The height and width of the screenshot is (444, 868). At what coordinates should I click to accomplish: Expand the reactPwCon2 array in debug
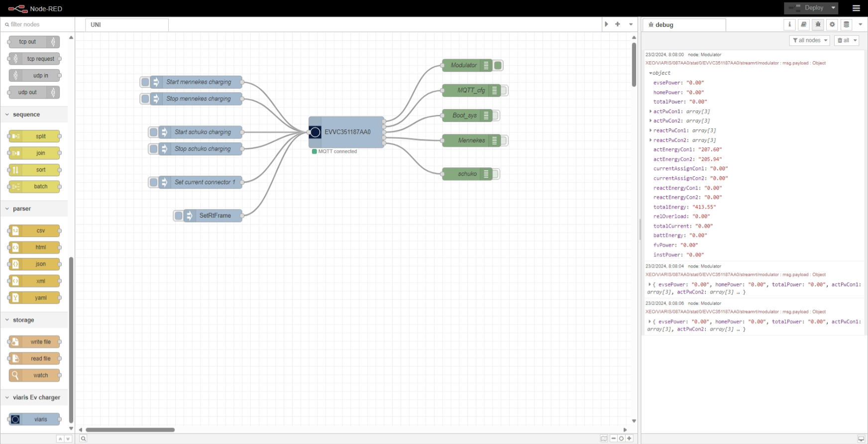(x=651, y=140)
